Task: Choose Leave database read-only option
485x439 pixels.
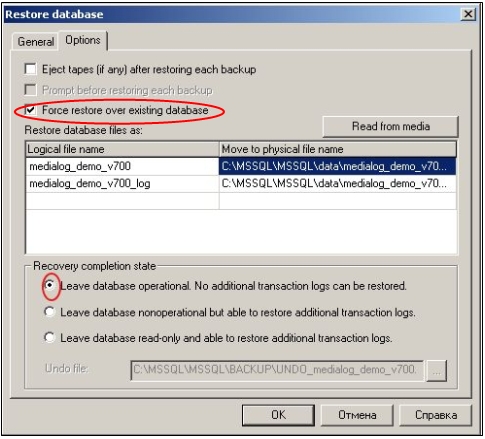Action: 50,337
